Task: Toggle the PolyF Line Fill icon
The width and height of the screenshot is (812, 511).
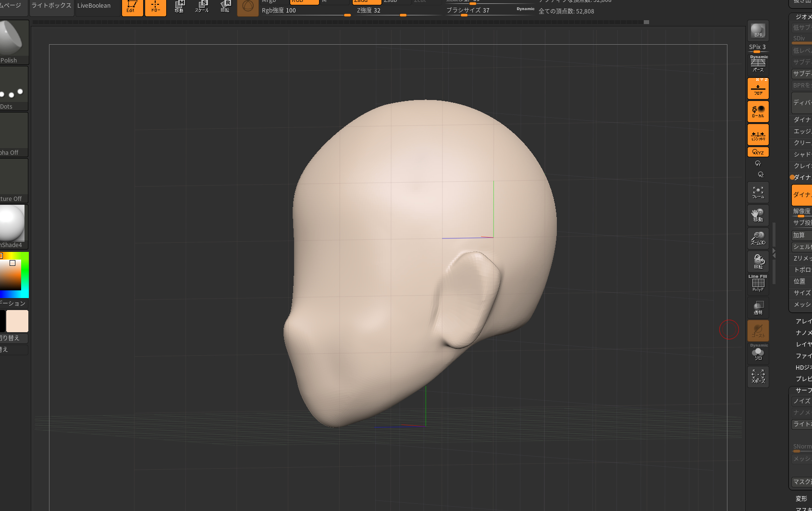Action: 758,284
